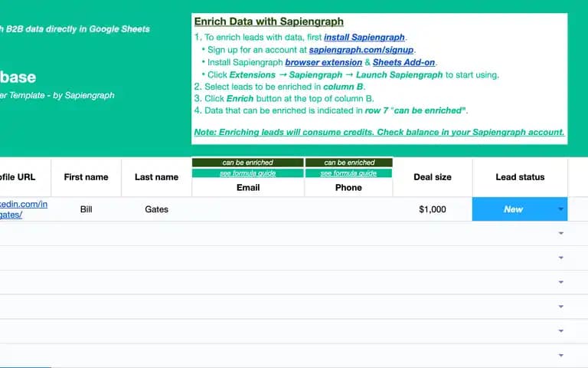588x368 pixels.
Task: Click the 'Enrich Data with Sapiengraph' heading
Action: pyautogui.click(x=269, y=21)
